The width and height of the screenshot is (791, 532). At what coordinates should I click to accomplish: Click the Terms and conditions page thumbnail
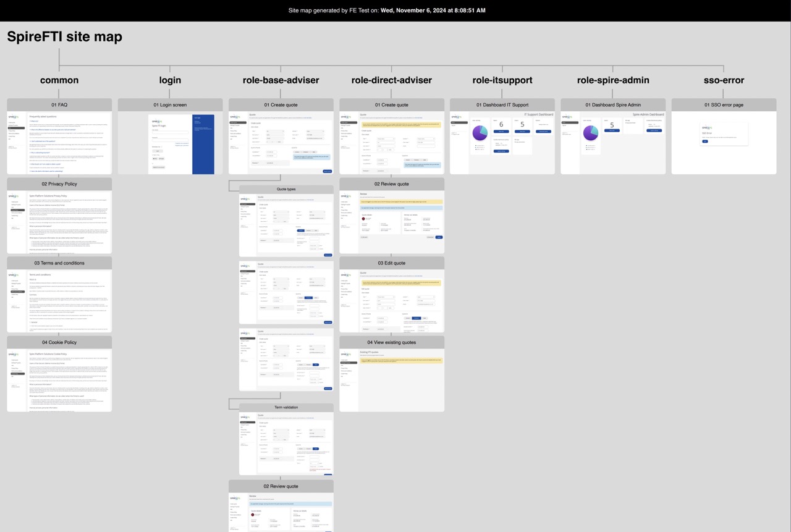click(59, 301)
